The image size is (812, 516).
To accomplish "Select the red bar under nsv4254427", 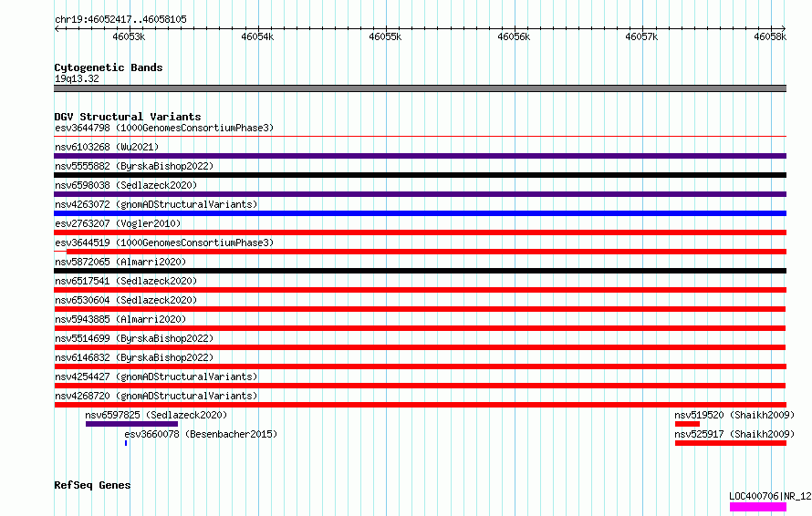I will 420,386.
